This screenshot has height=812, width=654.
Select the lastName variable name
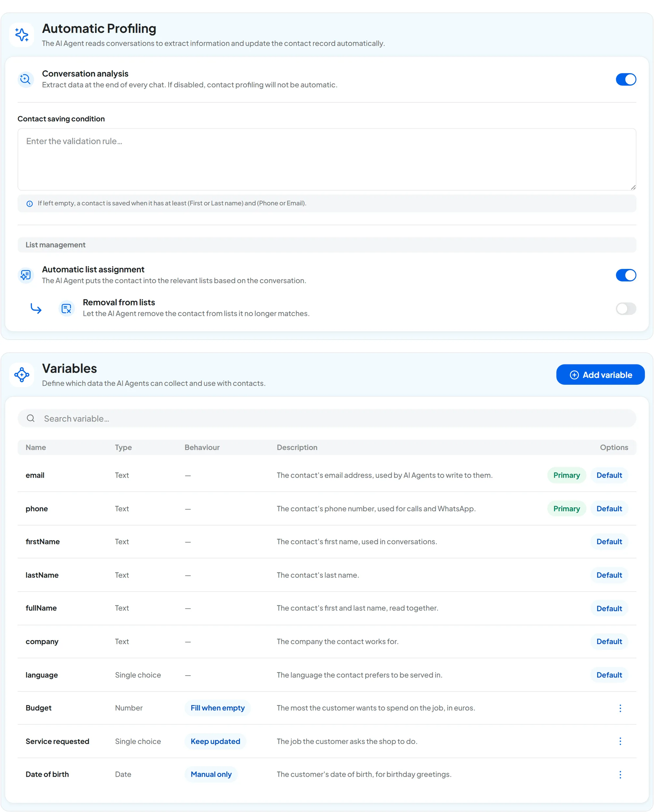coord(42,575)
